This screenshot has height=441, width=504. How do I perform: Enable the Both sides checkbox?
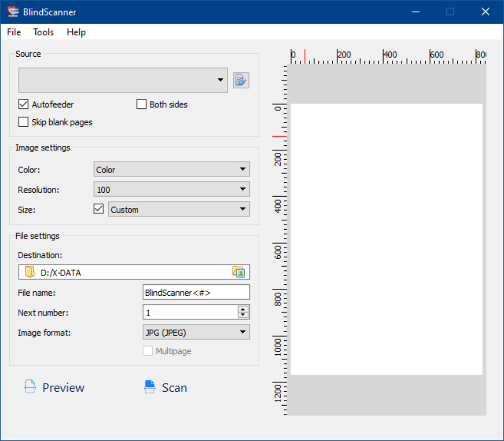(x=141, y=104)
